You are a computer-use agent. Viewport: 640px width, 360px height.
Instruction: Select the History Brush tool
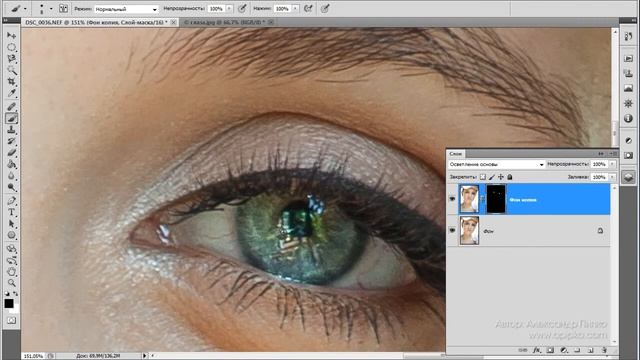point(11,141)
